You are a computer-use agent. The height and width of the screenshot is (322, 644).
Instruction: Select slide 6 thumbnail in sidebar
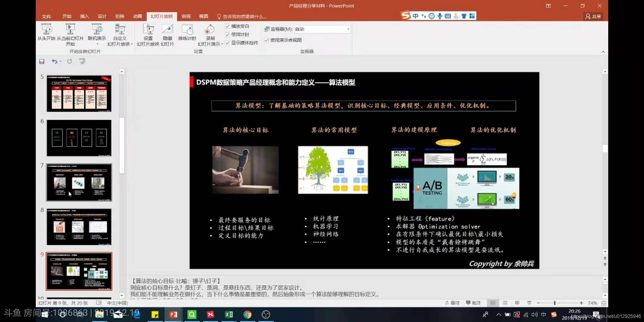coord(79,138)
